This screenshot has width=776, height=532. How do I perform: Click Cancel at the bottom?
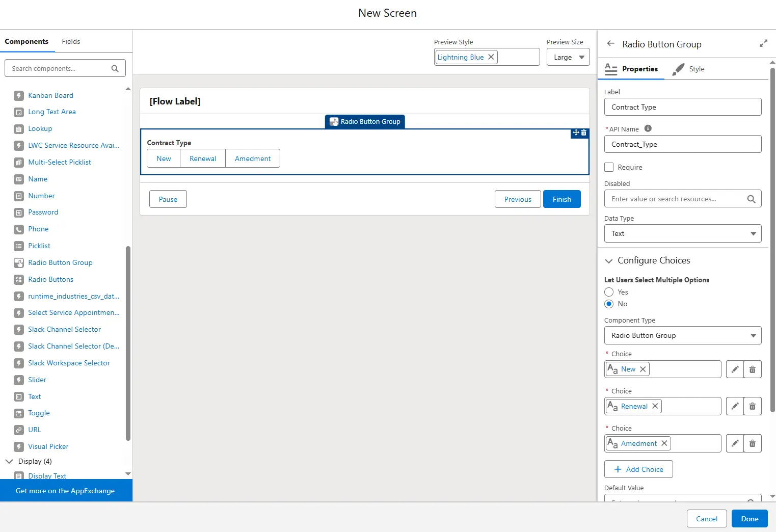(707, 519)
